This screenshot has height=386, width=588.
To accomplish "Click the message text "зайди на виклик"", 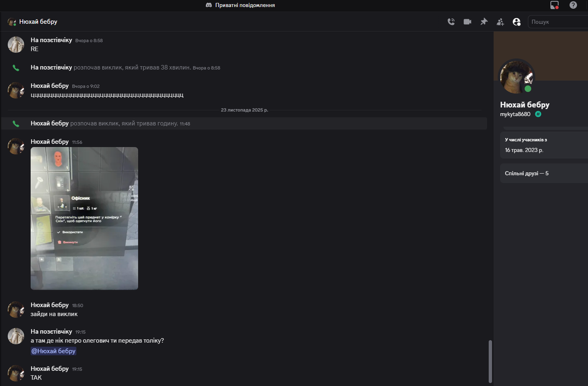I will [54, 314].
